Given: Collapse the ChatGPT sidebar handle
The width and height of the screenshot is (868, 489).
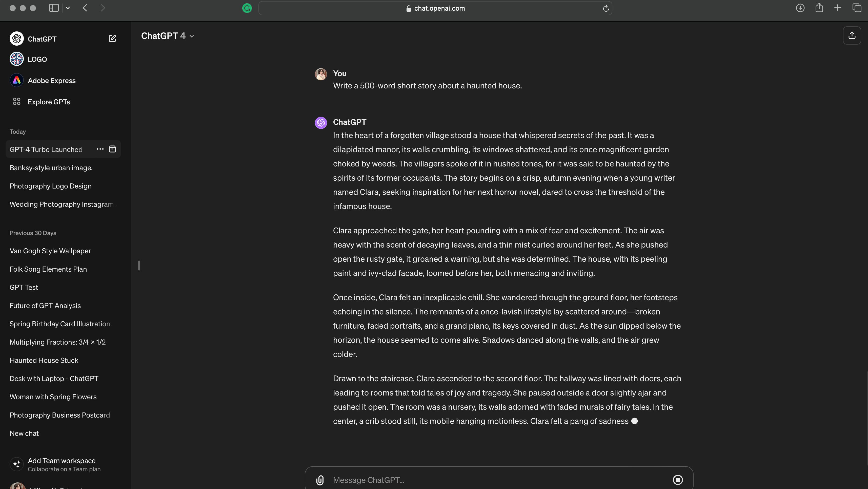Looking at the screenshot, I should (x=139, y=266).
